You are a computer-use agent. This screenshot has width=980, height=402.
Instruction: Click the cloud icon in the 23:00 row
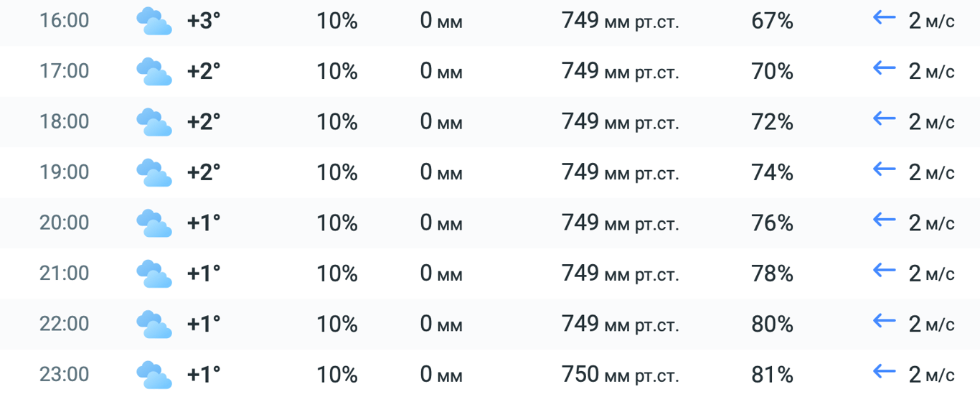(154, 375)
